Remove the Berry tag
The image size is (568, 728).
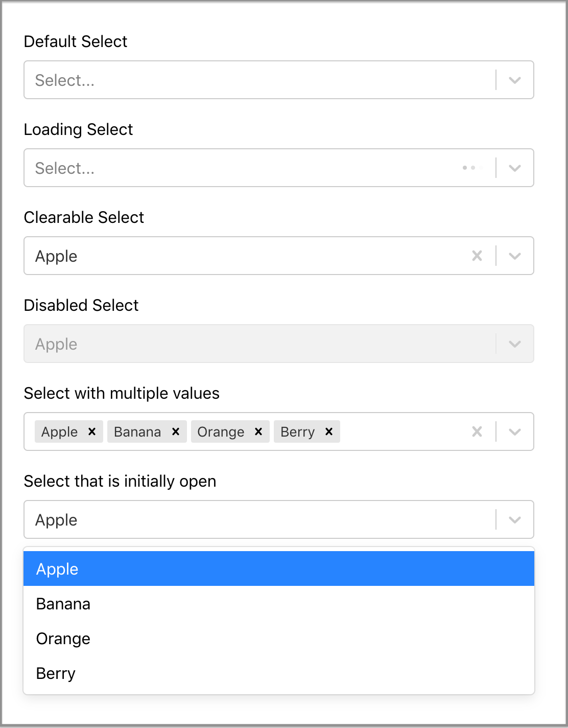(328, 431)
